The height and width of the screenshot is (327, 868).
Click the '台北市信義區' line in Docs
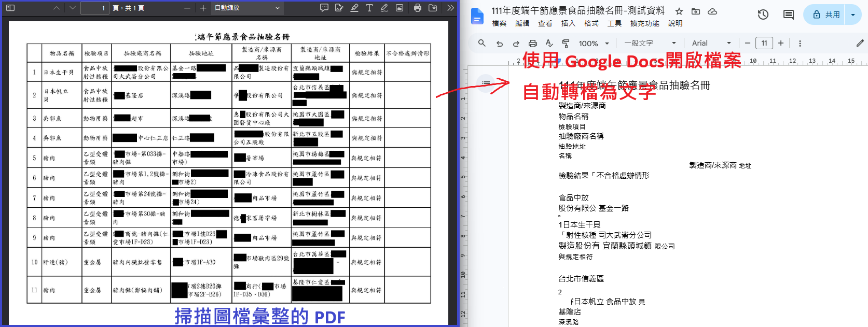click(581, 279)
